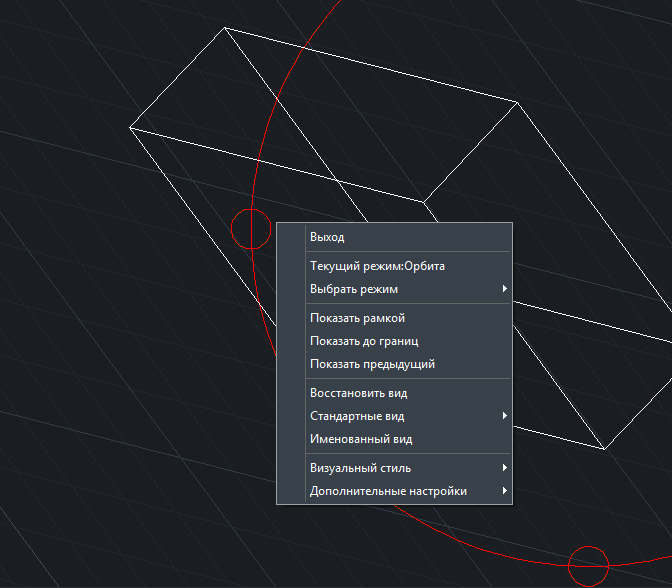
Task: Click the topmost vertex of wireframe box
Action: pyautogui.click(x=224, y=28)
